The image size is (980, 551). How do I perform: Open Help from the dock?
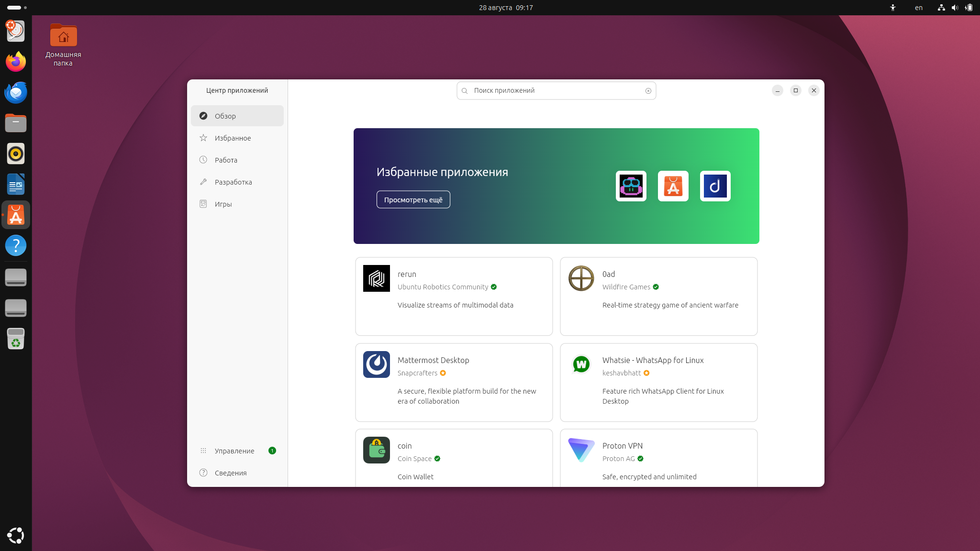coord(16,245)
